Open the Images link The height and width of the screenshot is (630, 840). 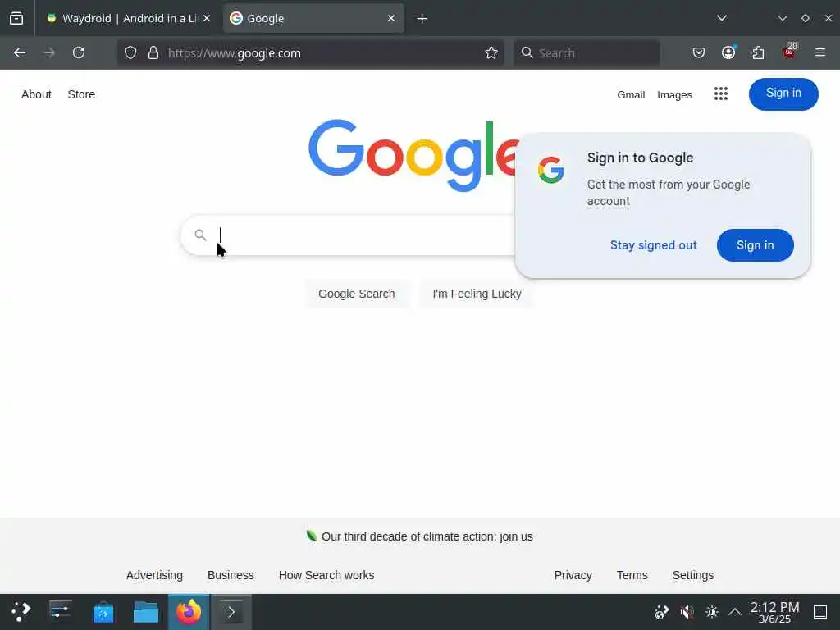coord(674,95)
